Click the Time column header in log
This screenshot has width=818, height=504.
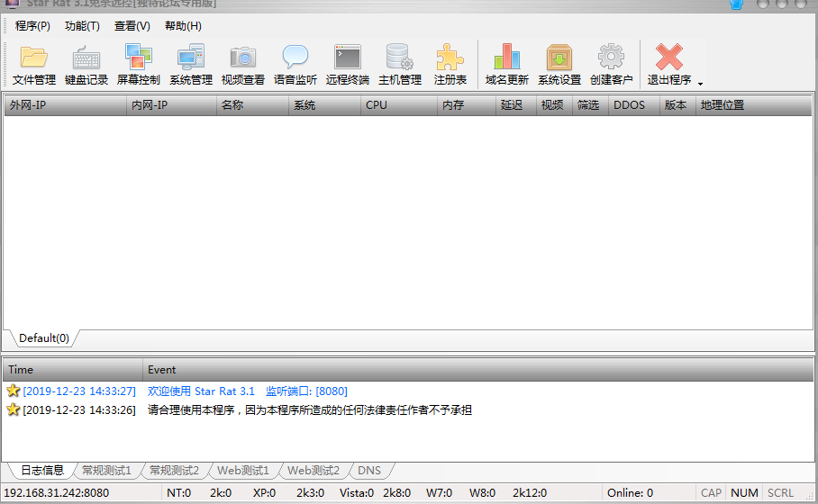tap(73, 370)
